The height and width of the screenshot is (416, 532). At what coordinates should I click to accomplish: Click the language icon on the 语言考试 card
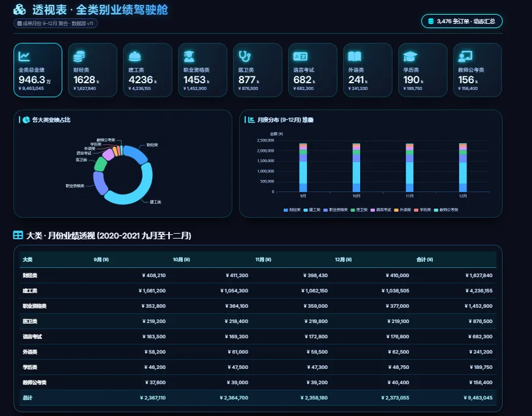[x=300, y=56]
